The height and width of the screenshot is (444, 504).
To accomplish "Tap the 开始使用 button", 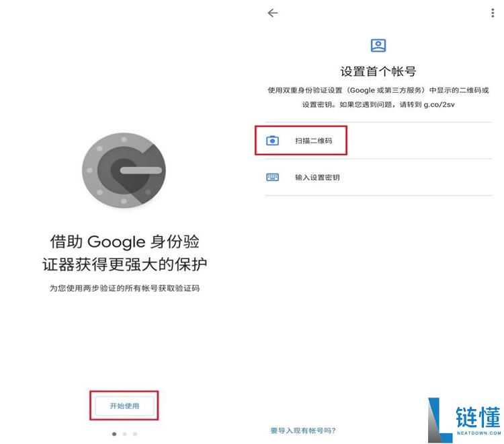I will 124,406.
